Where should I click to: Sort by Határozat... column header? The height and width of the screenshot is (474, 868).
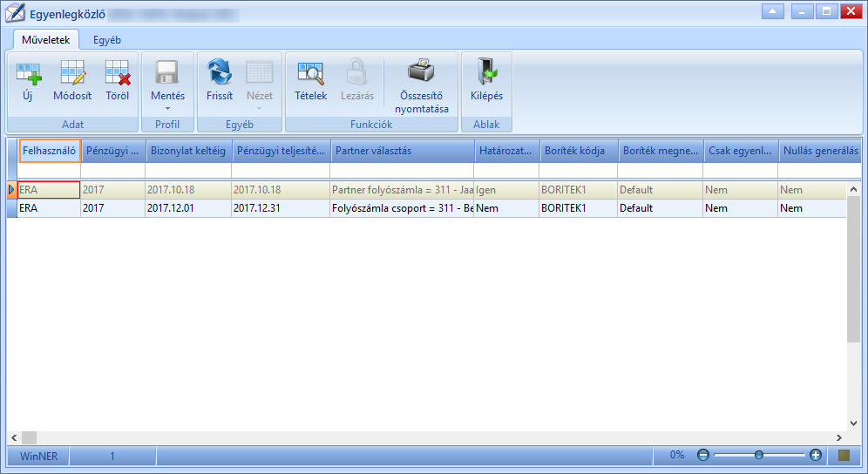(x=506, y=151)
